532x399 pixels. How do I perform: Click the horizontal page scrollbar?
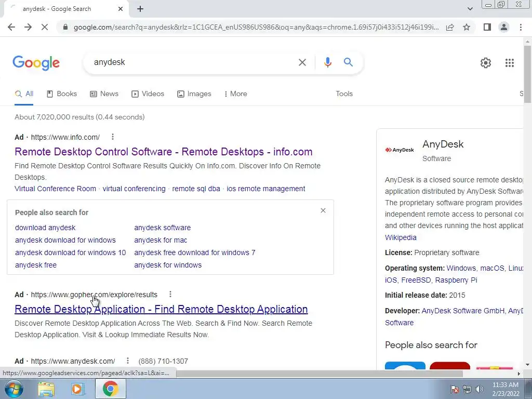[x=320, y=374]
